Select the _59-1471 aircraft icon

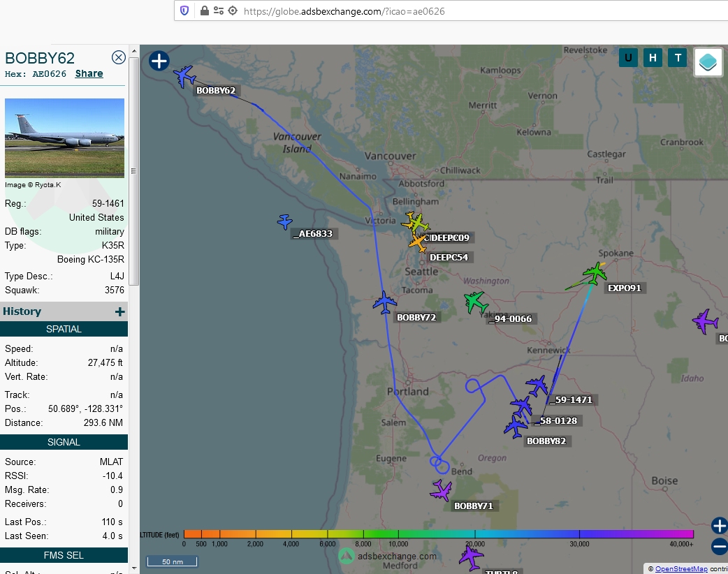point(537,385)
